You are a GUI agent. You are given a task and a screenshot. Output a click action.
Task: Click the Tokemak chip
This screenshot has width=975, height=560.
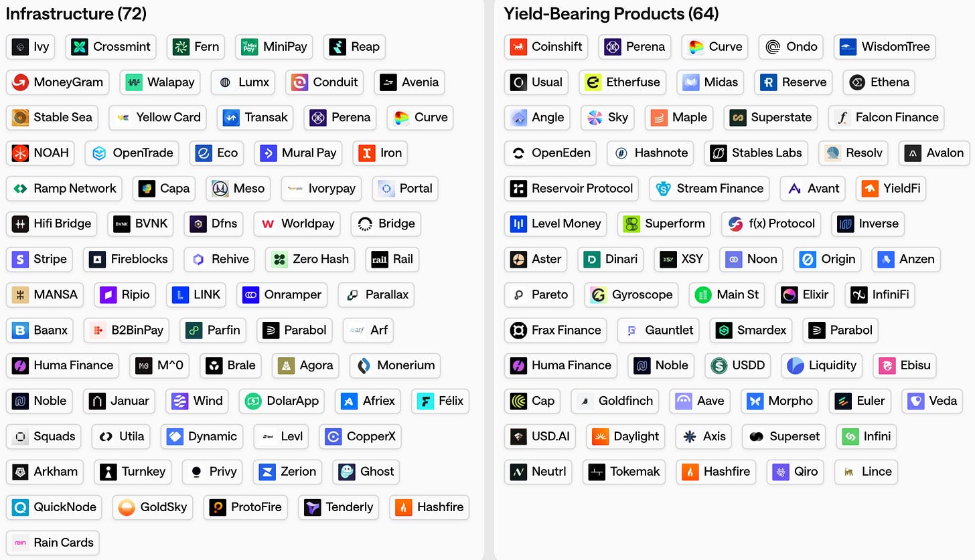pyautogui.click(x=623, y=472)
